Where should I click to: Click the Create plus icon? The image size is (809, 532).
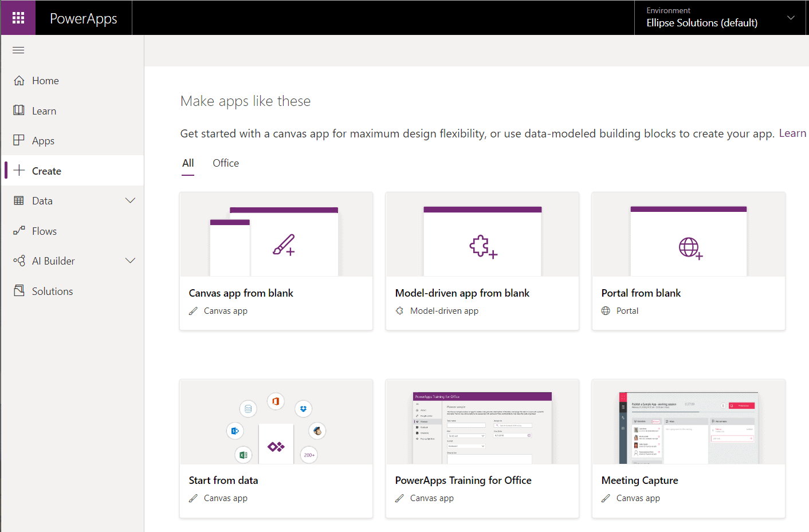pyautogui.click(x=19, y=170)
